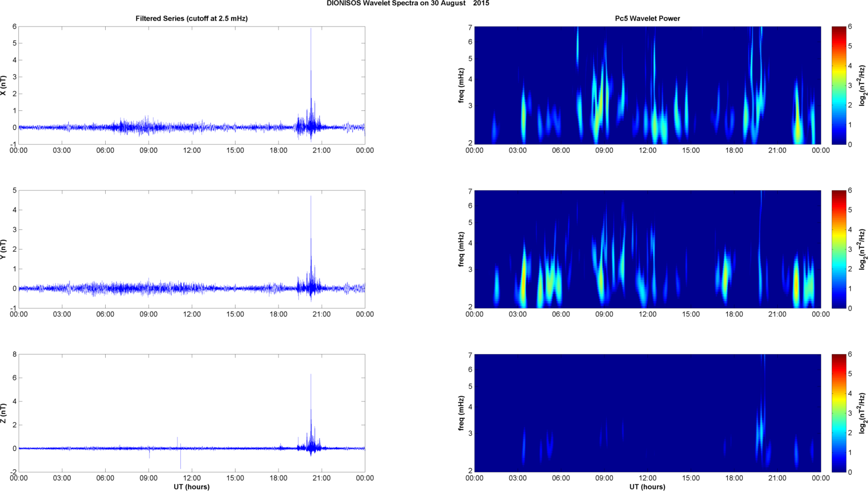This screenshot has height=491, width=868.
Task: Click the "freq (mHz)" label of the bottom spectrogram
Action: click(461, 413)
